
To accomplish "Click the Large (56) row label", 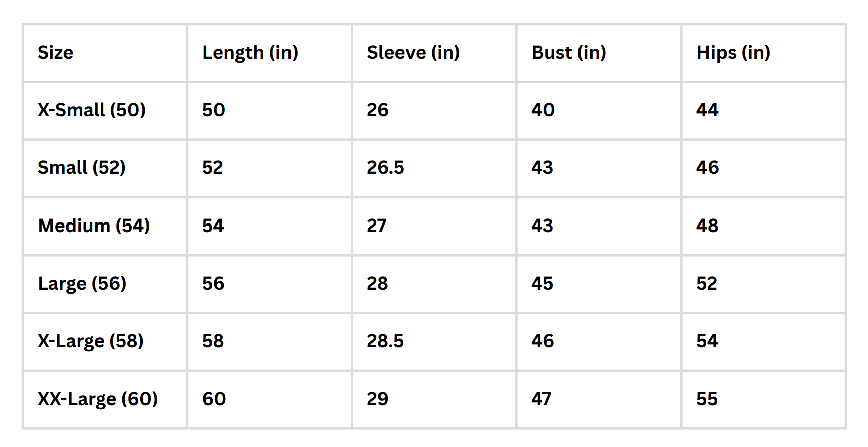I will pos(82,284).
